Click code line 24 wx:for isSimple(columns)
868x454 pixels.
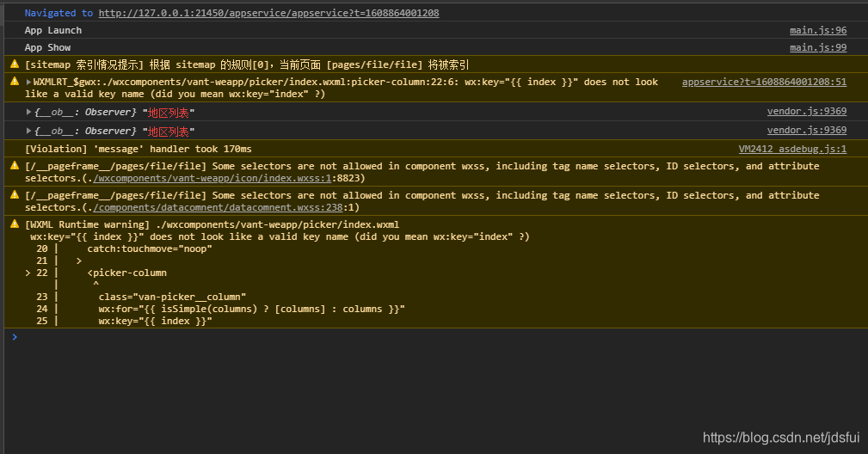tap(252, 309)
